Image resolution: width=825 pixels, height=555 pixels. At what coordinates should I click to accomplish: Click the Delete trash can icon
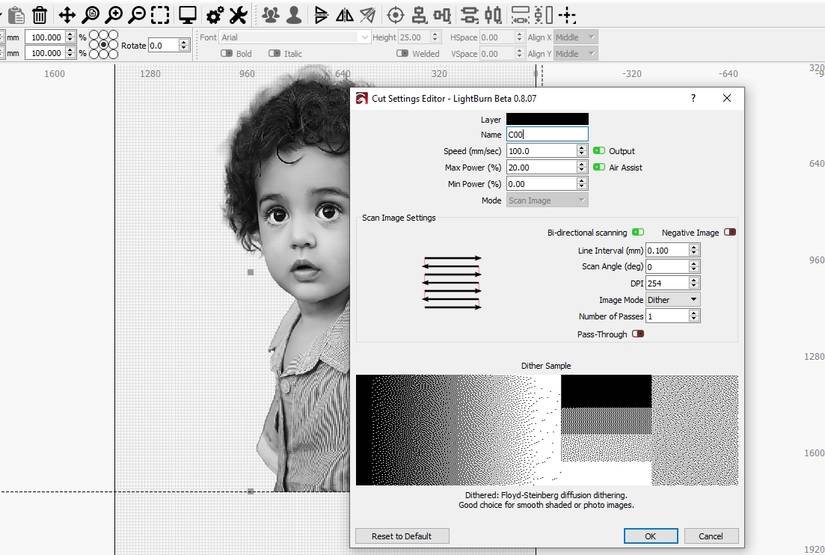click(39, 15)
